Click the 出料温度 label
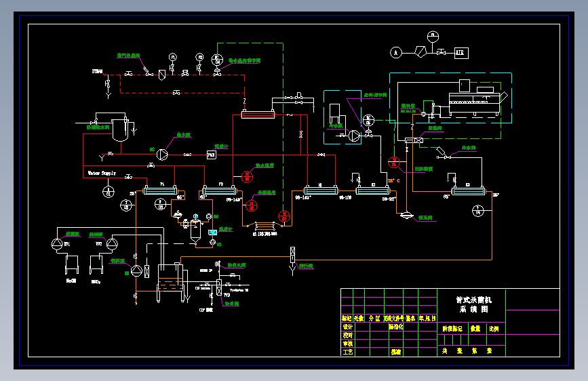Image resolution: width=588 pixels, height=381 pixels. pos(424,169)
